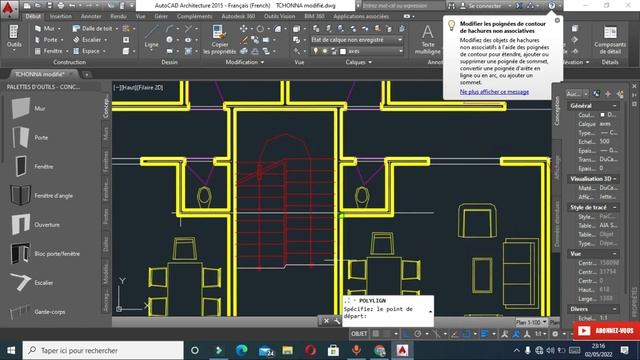The width and height of the screenshot is (640, 360).
Task: Select Garde-corps in the tool palette
Action: [38, 311]
